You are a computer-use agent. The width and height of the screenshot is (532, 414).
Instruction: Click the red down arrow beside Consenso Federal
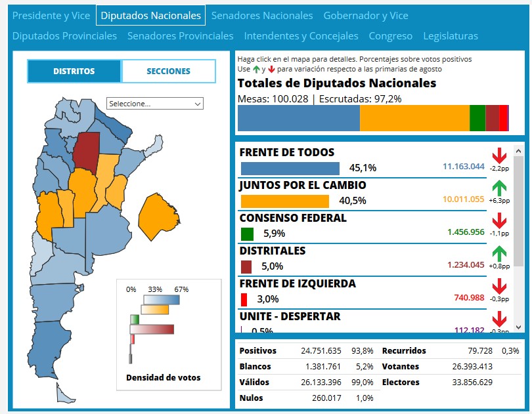tap(499, 221)
